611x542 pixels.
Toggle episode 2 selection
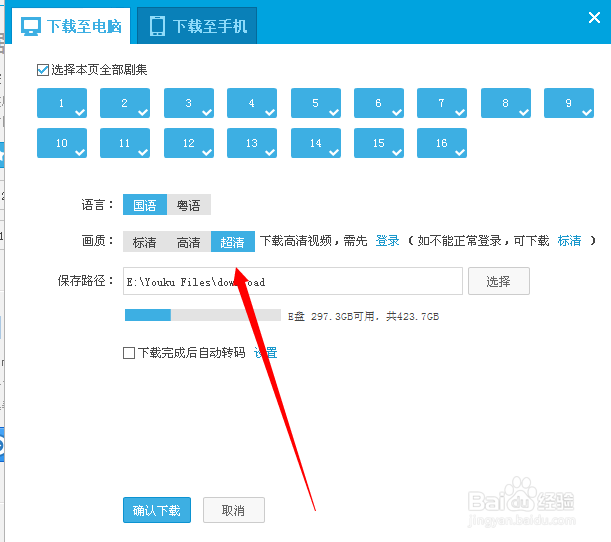tap(125, 103)
